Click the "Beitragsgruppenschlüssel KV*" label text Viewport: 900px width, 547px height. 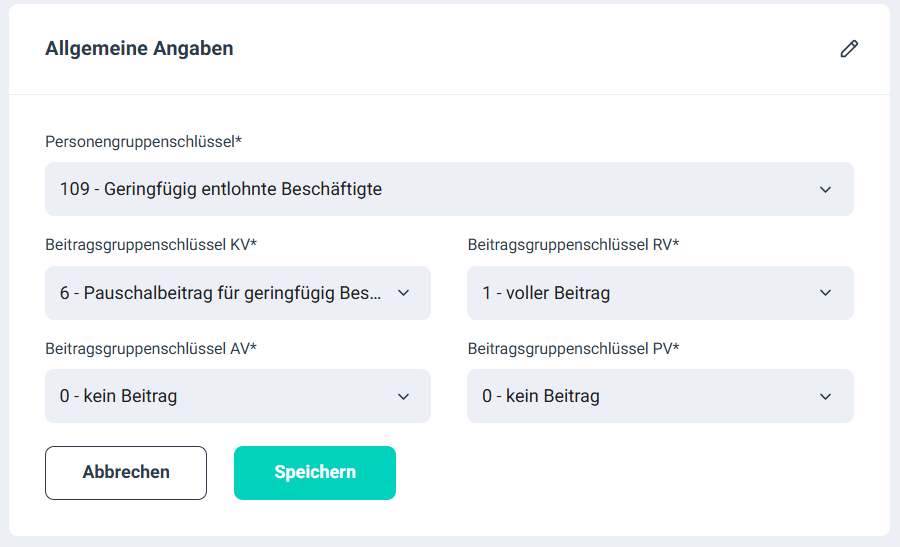pyautogui.click(x=151, y=244)
